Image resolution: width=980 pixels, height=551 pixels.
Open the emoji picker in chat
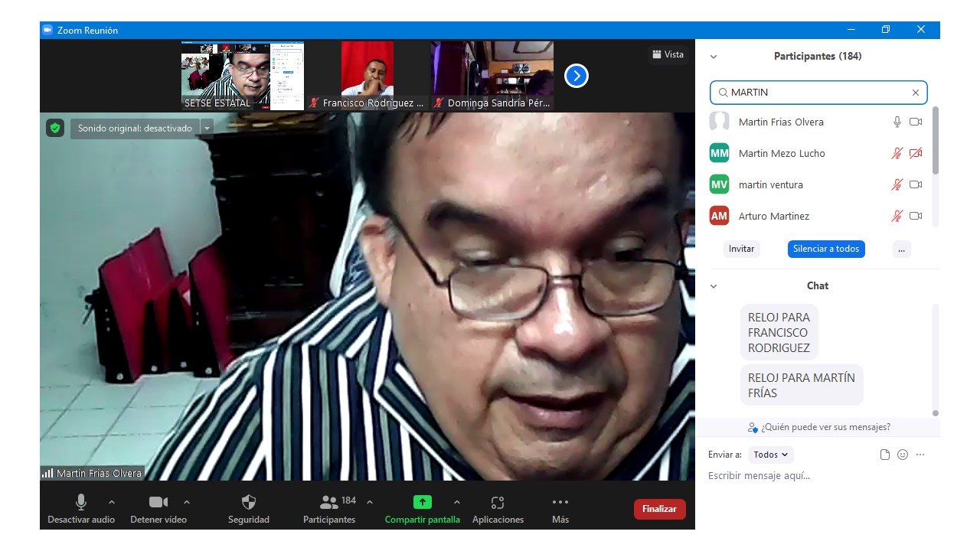tap(902, 455)
